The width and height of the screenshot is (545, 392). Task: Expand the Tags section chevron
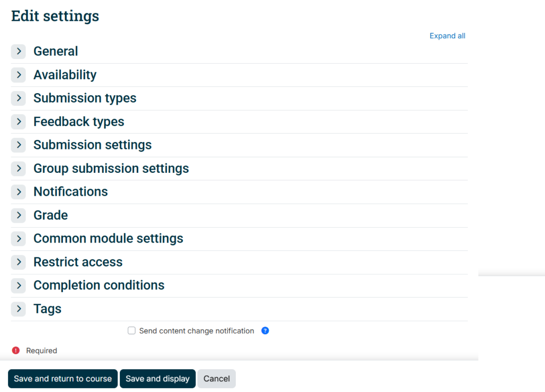tap(19, 308)
